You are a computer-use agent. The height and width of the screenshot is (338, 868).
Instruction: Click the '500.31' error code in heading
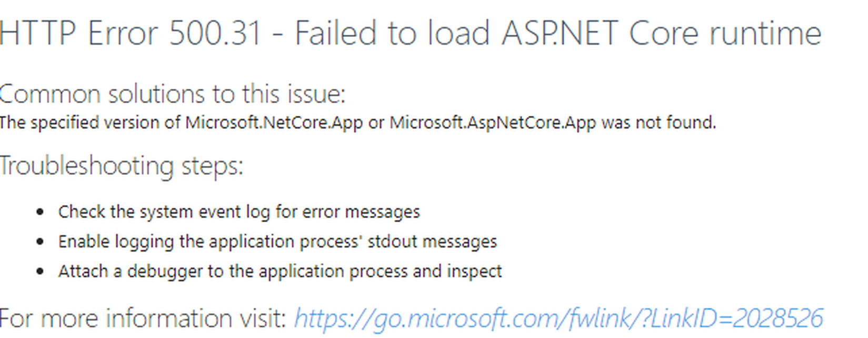tap(215, 33)
